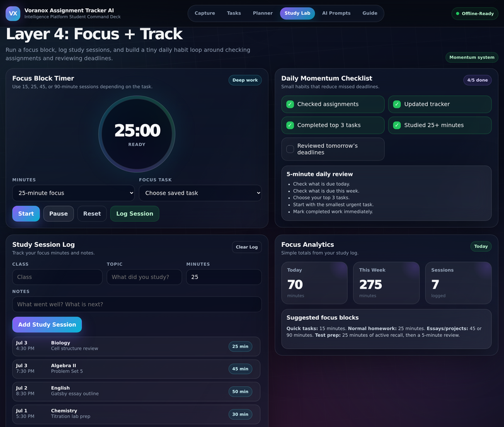Start the focus timer

[26, 214]
